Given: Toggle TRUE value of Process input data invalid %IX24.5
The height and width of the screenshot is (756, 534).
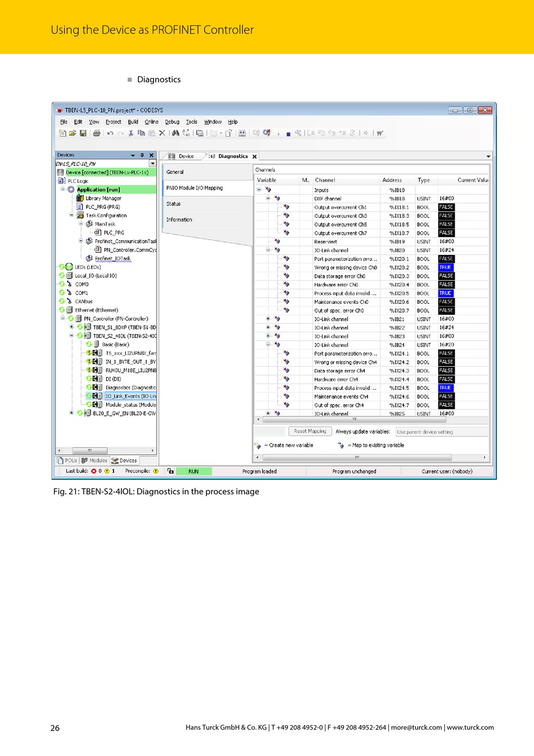Looking at the screenshot, I should [446, 388].
